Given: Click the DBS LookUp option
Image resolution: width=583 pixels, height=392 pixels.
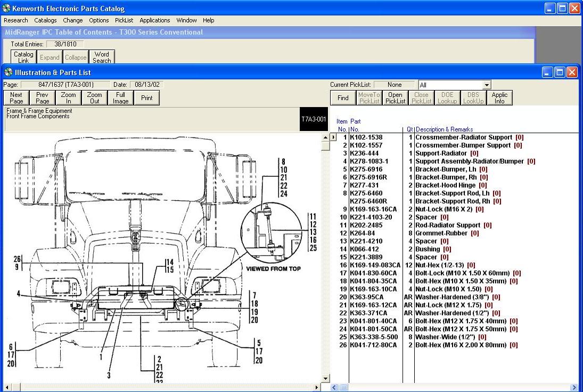Looking at the screenshot, I should pyautogui.click(x=473, y=97).
